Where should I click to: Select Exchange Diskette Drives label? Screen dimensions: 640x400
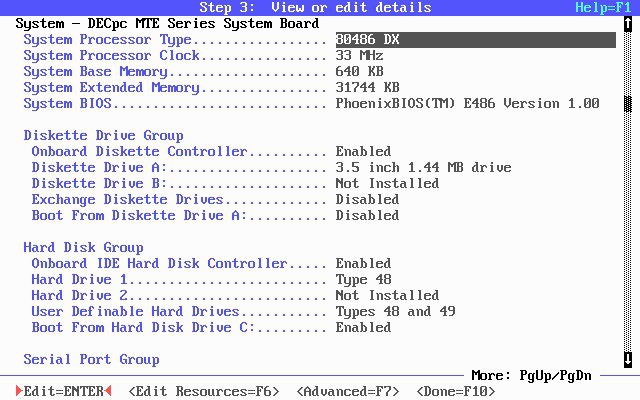point(127,199)
